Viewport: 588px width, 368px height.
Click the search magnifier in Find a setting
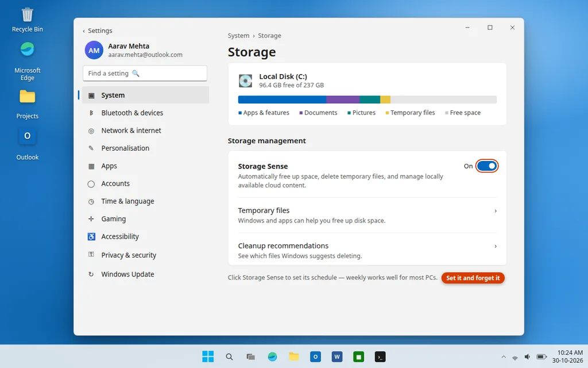click(136, 73)
